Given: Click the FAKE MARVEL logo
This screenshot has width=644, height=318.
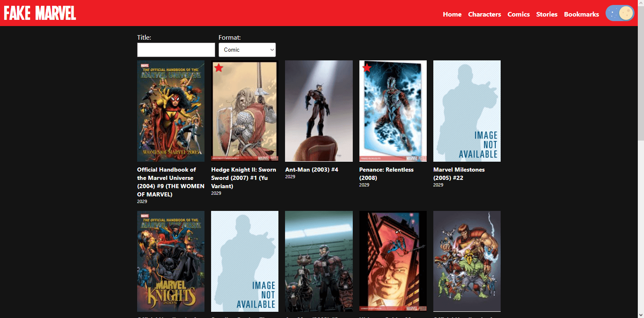Looking at the screenshot, I should (x=40, y=13).
